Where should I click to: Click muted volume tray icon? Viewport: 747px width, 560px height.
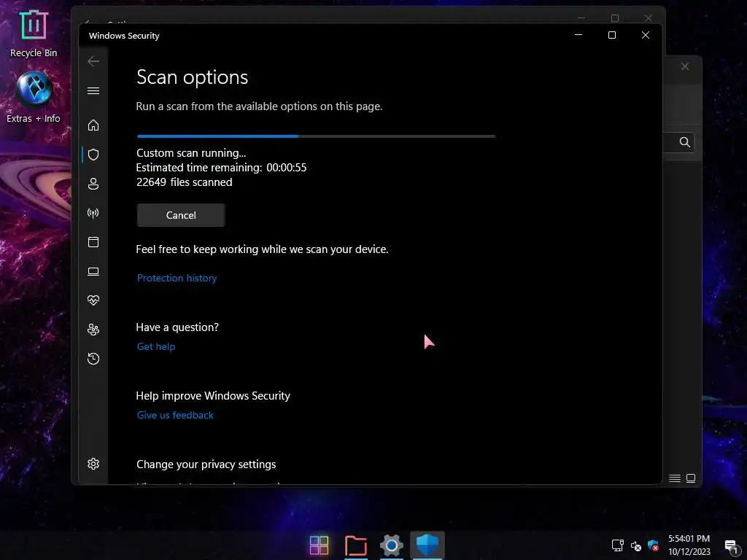(x=636, y=546)
